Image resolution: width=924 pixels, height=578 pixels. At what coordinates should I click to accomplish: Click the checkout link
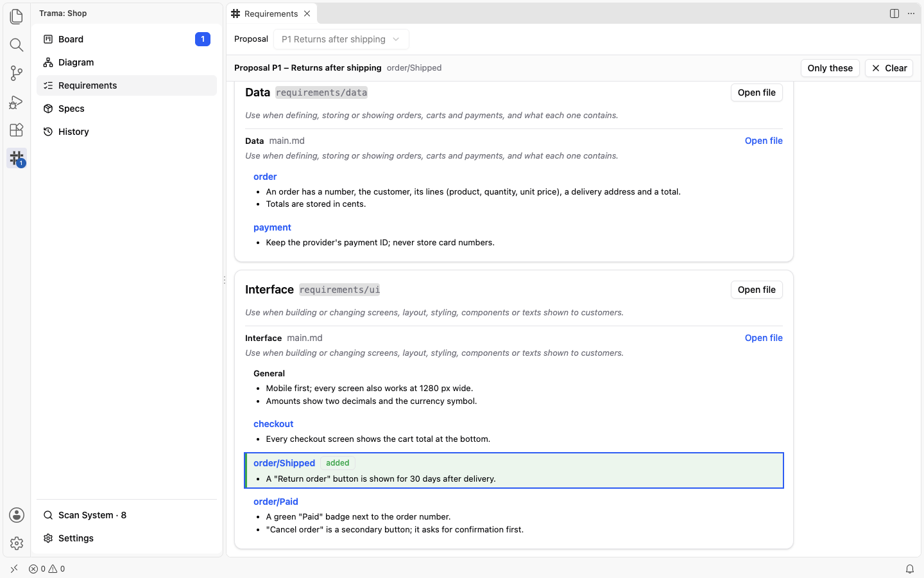tap(273, 424)
